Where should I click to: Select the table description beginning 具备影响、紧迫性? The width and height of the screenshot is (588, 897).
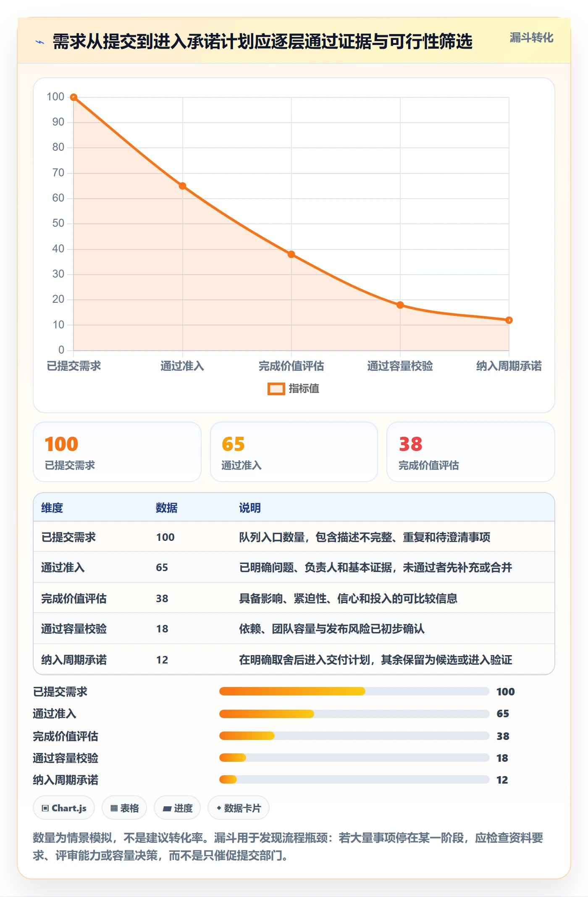point(348,598)
